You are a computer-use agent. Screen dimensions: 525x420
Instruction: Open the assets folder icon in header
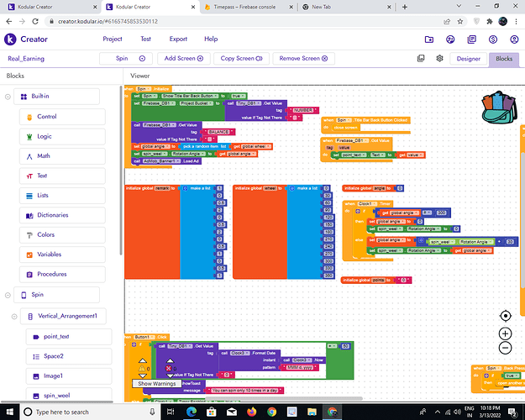tap(429, 39)
